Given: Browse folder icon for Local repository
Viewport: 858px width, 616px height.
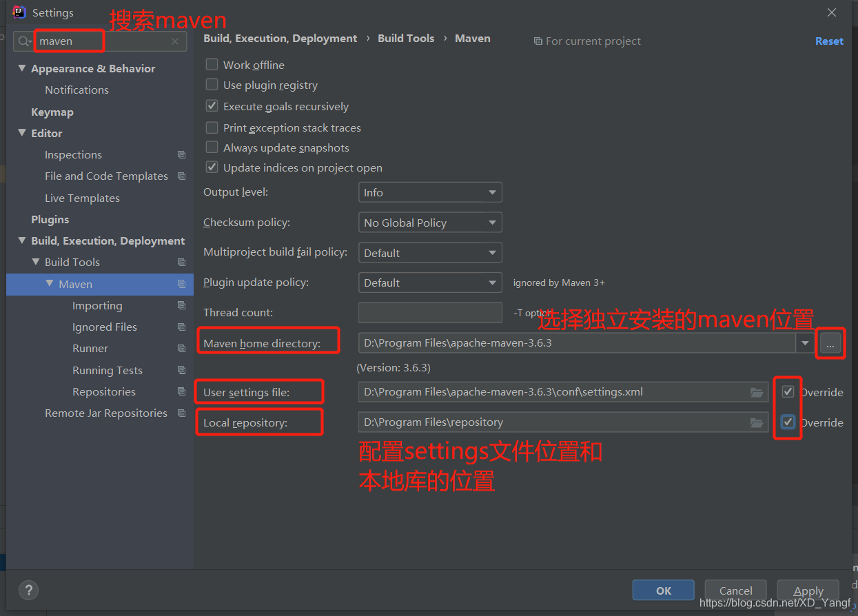Looking at the screenshot, I should coord(757,422).
